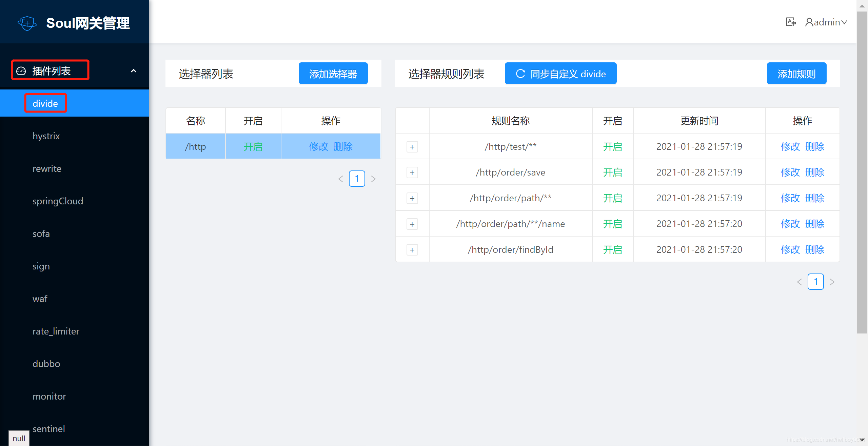
Task: Go to next page in rules list
Action: tap(832, 282)
